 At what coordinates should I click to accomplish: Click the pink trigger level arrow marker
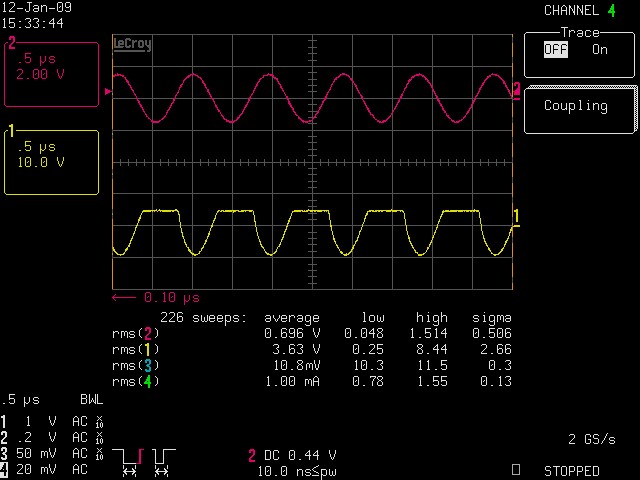click(108, 91)
